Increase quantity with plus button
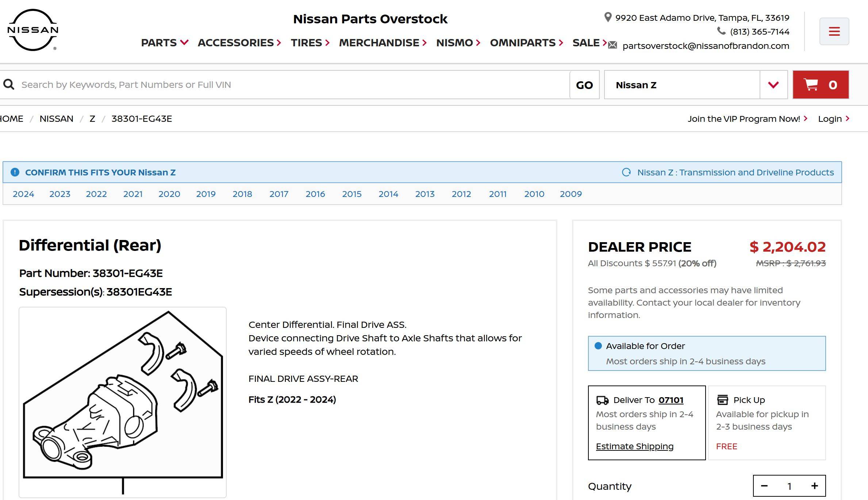Screen dimensions: 868x500 pyautogui.click(x=815, y=486)
